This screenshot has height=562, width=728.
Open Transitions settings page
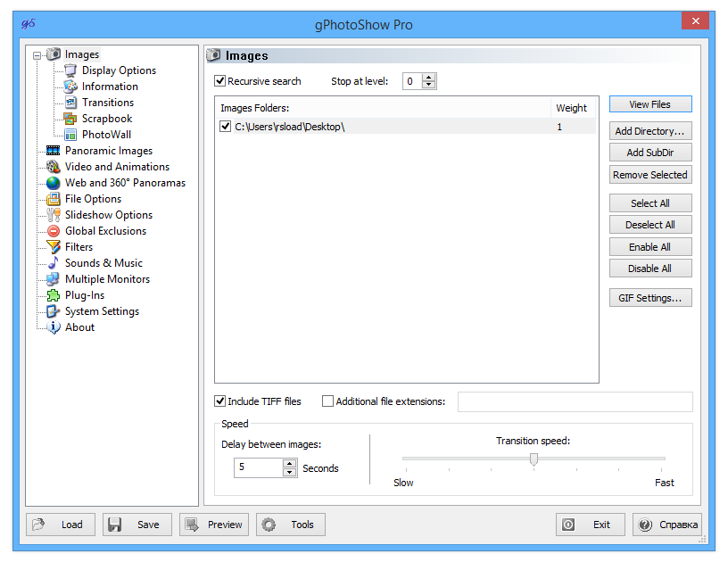point(108,103)
